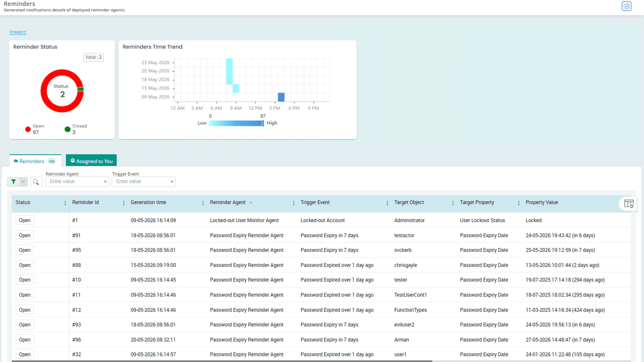Open Status column options menu

[65, 203]
